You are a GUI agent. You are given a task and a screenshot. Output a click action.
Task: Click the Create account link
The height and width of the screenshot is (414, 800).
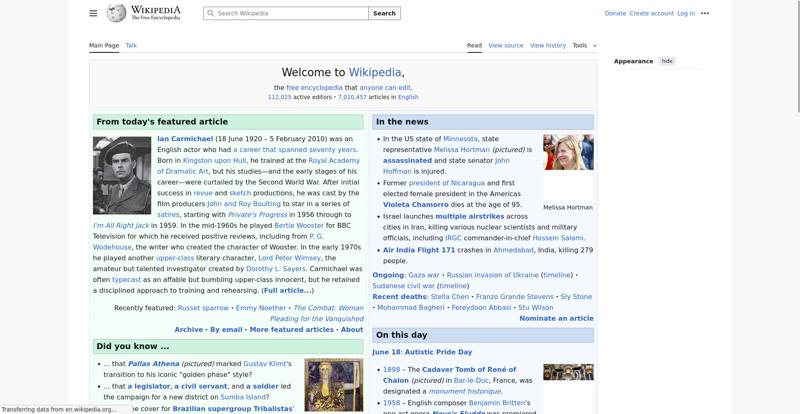(652, 13)
